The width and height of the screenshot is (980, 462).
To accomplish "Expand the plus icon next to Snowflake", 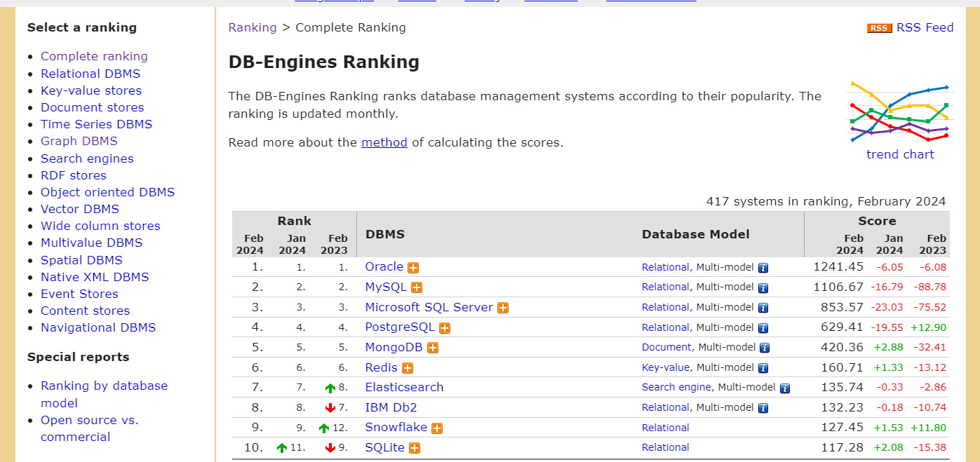I will 437,428.
